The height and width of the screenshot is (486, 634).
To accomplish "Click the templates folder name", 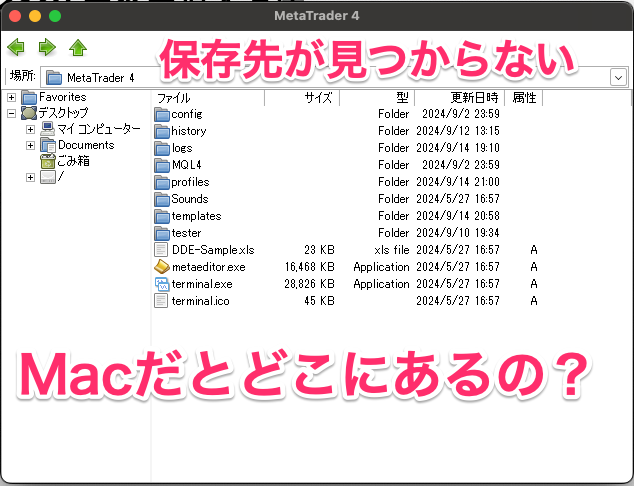I will click(x=197, y=216).
